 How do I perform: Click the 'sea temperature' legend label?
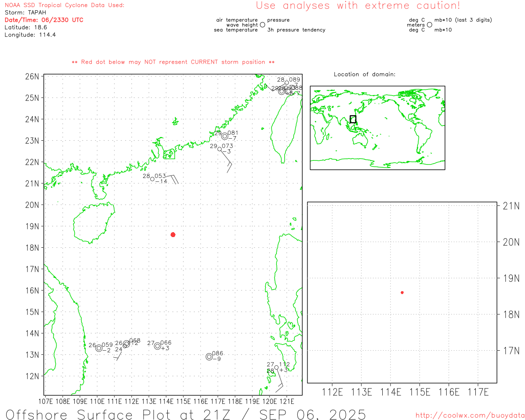coord(236,30)
